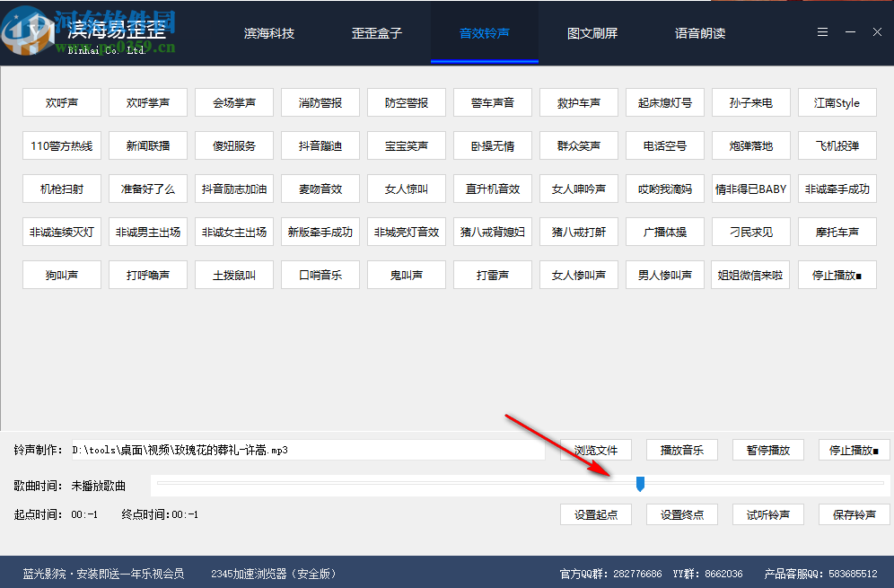
Task: Save the ringtone with 保存铃声
Action: coord(854,514)
